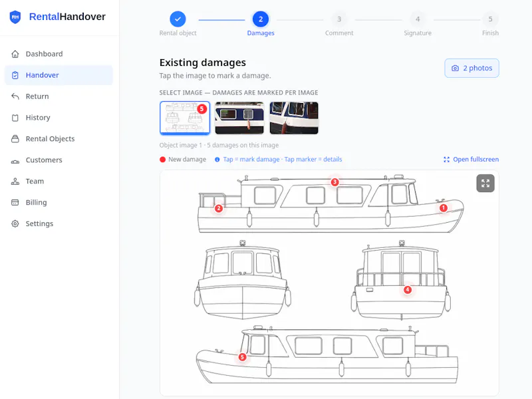Click the New damage legend label

point(188,160)
